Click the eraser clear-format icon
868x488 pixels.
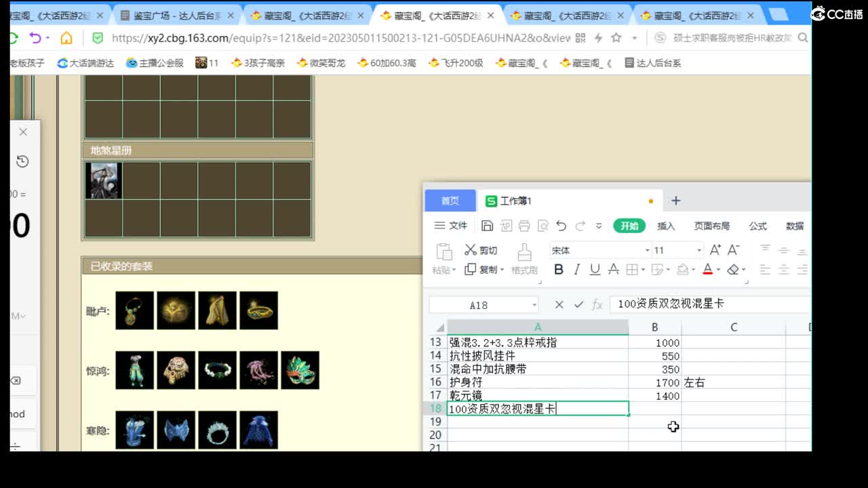coord(732,270)
